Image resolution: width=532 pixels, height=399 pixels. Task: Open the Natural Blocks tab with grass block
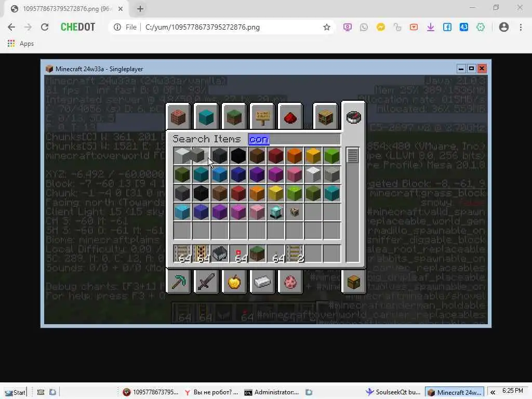click(234, 117)
